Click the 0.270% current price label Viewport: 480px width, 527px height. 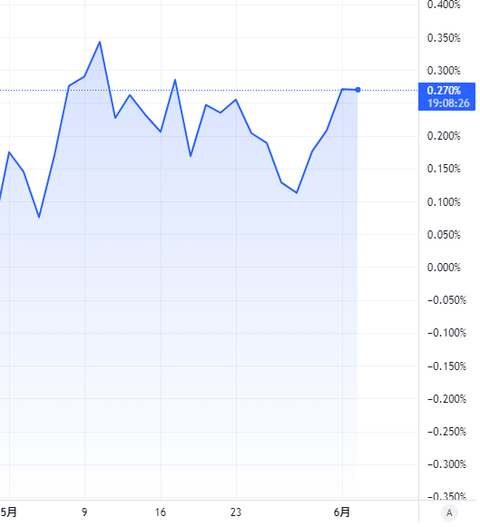pyautogui.click(x=444, y=90)
